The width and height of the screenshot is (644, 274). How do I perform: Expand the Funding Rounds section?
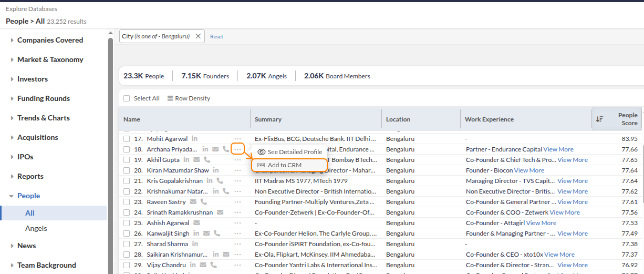point(43,98)
